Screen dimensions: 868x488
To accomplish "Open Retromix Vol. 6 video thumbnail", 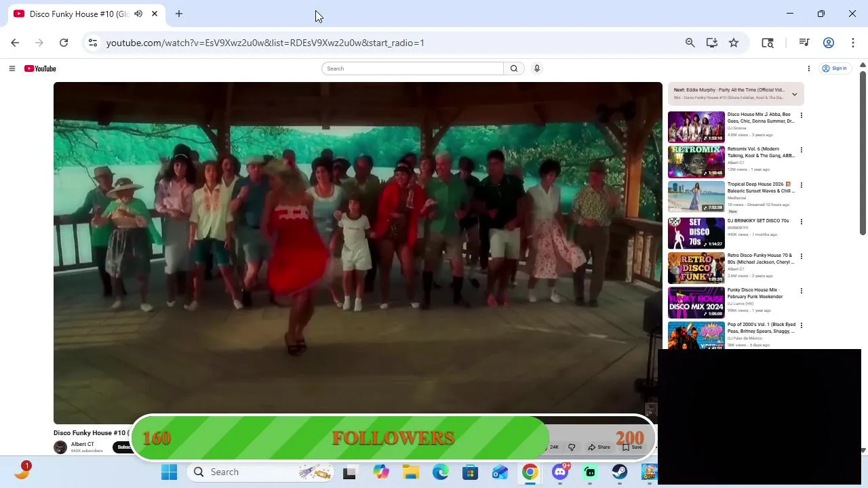I will 696,161.
